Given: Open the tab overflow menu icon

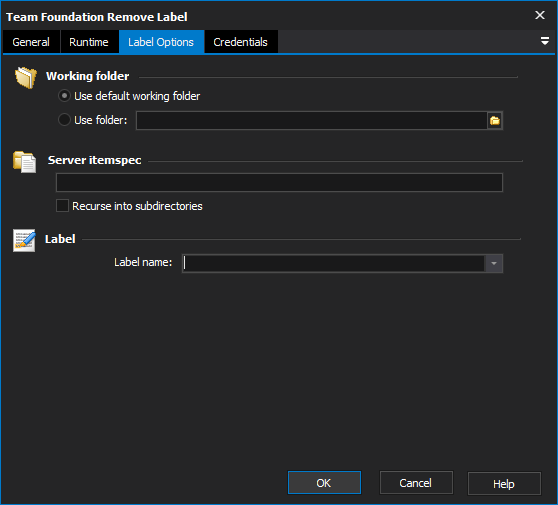Looking at the screenshot, I should (x=544, y=41).
